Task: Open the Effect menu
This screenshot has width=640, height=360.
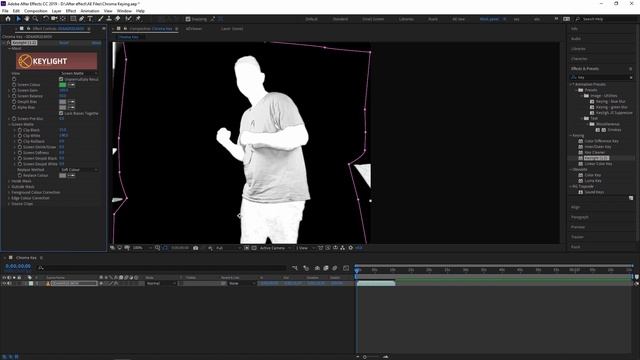Action: [x=71, y=11]
